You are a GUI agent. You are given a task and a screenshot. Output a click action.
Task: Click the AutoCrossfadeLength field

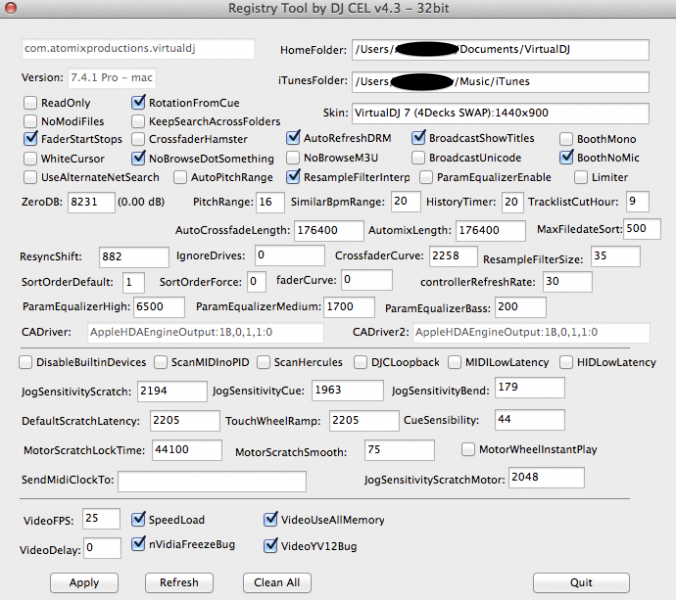click(x=329, y=230)
